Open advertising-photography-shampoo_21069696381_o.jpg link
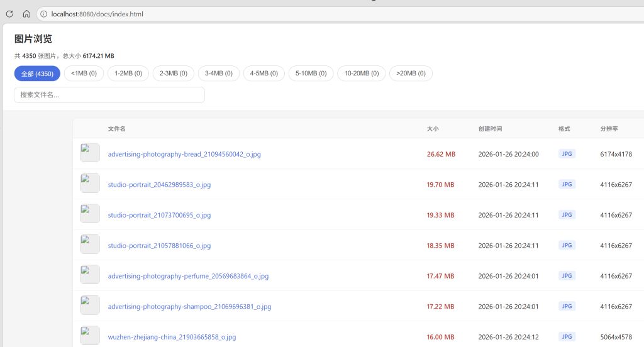The width and height of the screenshot is (644, 347). click(x=189, y=306)
